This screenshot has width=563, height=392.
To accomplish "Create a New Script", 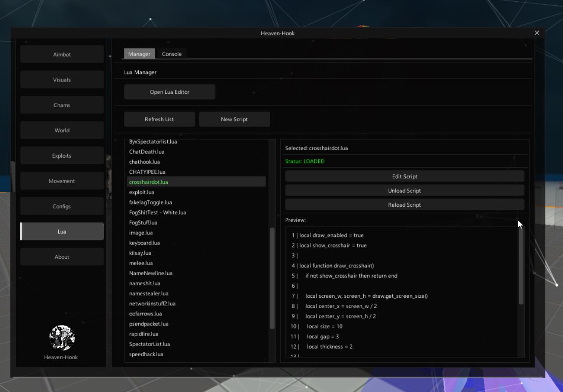I will [234, 119].
